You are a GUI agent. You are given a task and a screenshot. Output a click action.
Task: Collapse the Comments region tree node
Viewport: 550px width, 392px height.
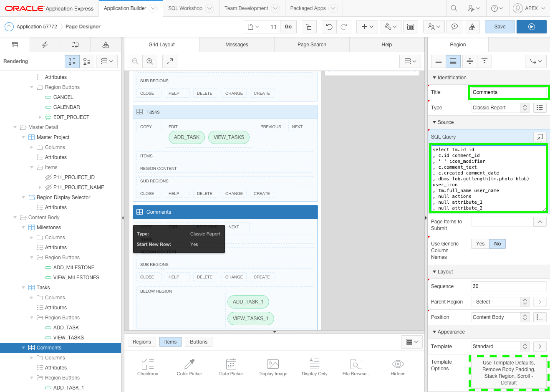[23, 348]
